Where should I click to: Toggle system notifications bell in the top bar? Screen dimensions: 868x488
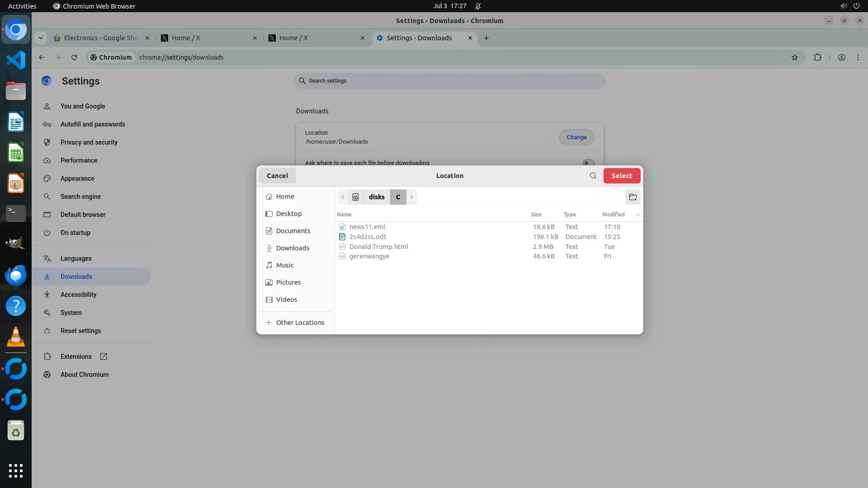pyautogui.click(x=478, y=6)
